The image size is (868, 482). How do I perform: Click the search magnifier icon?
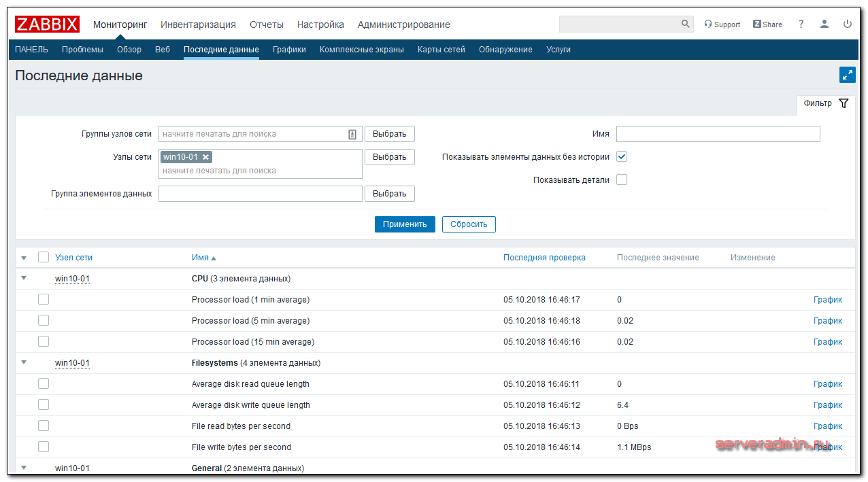coord(685,24)
